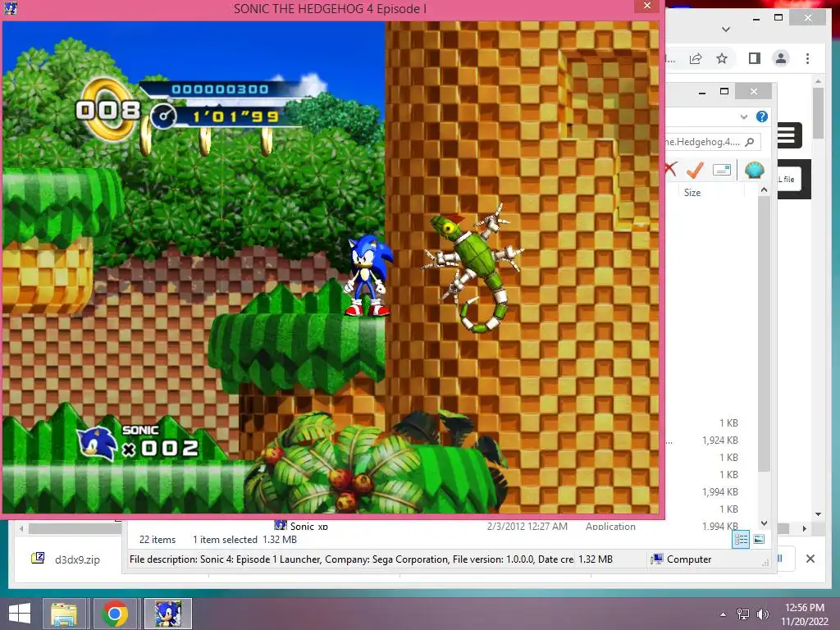Close the Chrome downloads bar

810,559
